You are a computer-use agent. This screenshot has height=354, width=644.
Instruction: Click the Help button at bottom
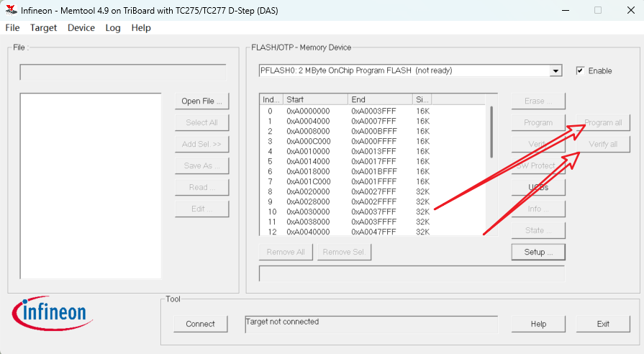point(538,324)
